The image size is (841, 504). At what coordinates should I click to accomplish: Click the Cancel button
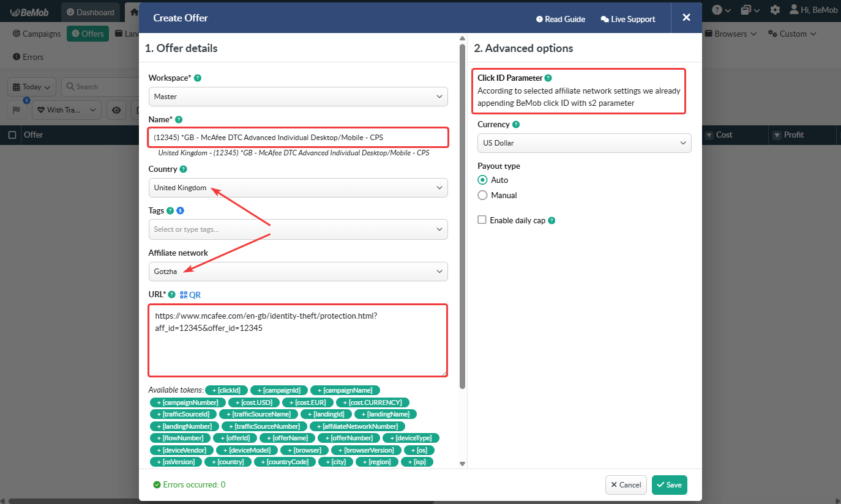(x=626, y=485)
